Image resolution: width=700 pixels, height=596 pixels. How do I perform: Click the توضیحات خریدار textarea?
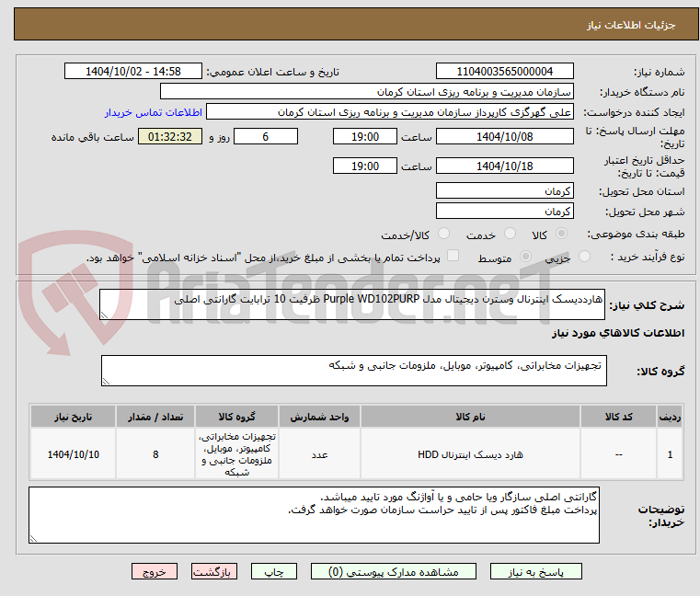coord(314,515)
